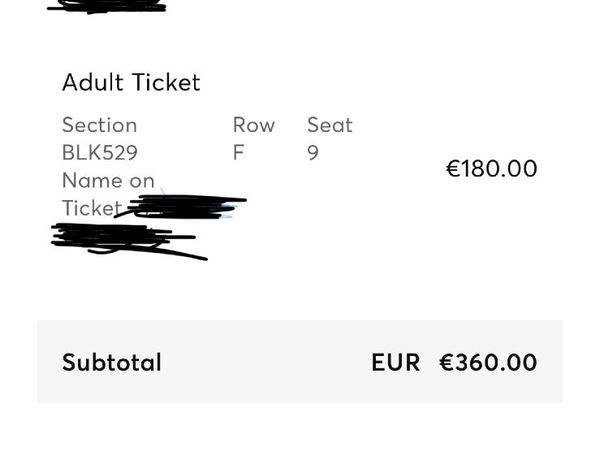Select the Seat label
This screenshot has height=450, width=600.
[329, 125]
